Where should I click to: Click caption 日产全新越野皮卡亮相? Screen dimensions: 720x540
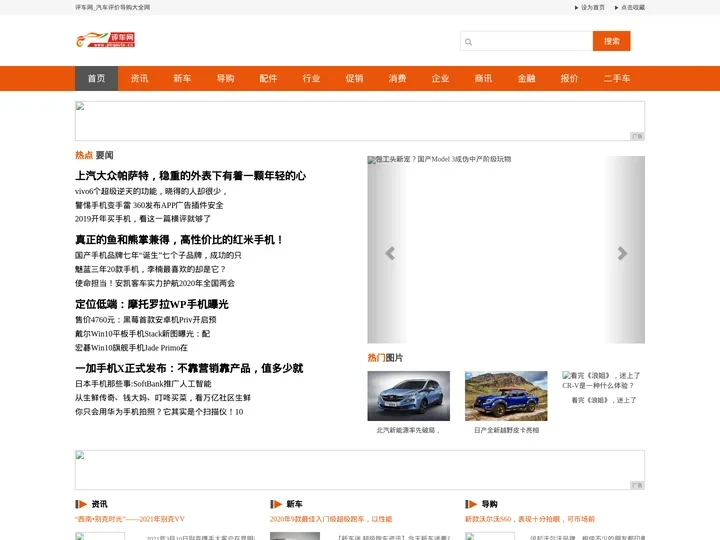pyautogui.click(x=506, y=430)
